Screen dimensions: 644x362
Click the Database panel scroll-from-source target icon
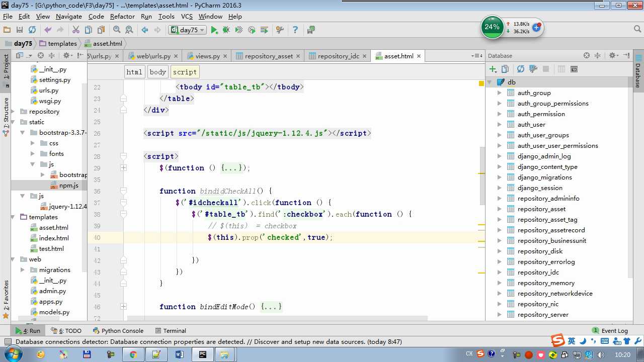pos(587,56)
